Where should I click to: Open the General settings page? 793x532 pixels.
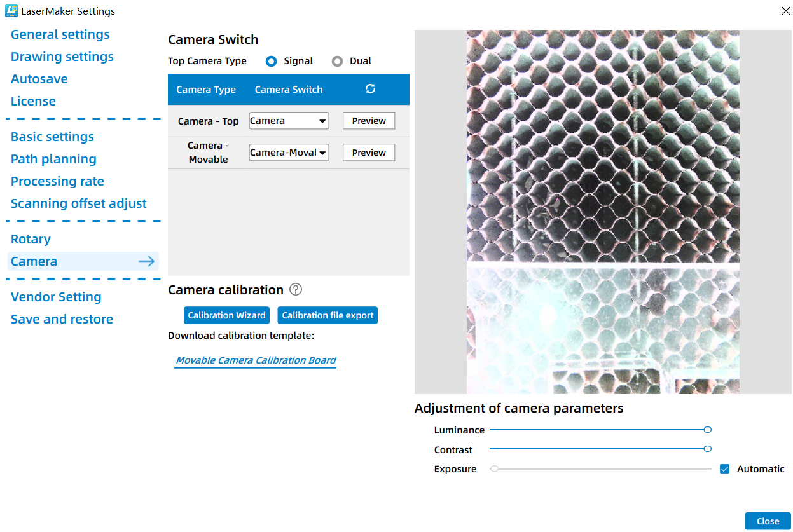click(x=60, y=34)
